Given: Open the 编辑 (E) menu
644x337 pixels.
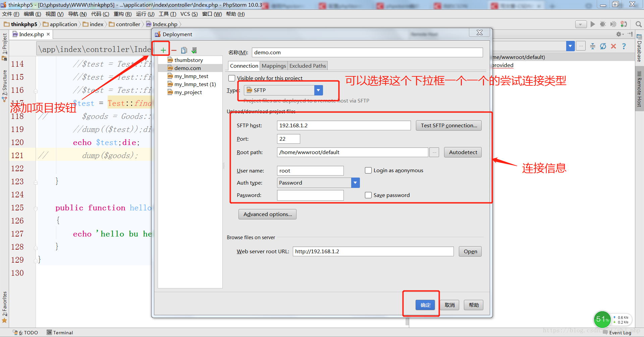Looking at the screenshot, I should 33,14.
